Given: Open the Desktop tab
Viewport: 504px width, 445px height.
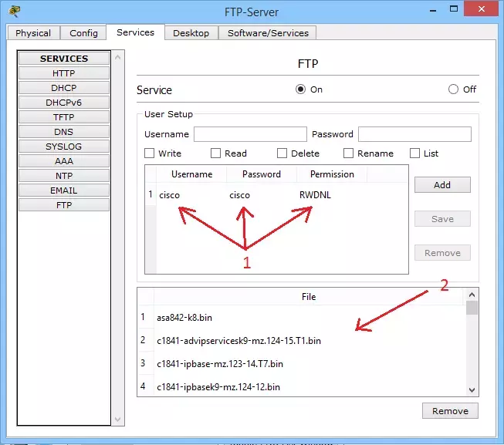Looking at the screenshot, I should (x=191, y=33).
